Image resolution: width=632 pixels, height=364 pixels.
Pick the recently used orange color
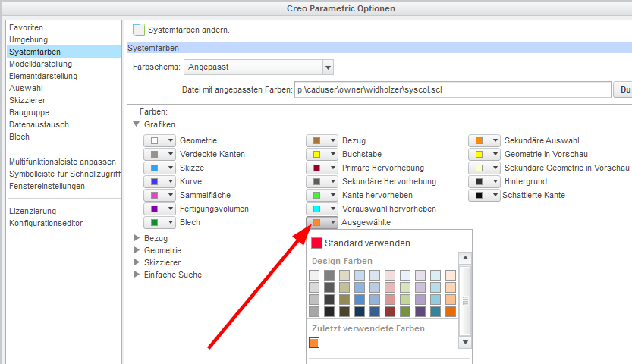click(x=315, y=344)
